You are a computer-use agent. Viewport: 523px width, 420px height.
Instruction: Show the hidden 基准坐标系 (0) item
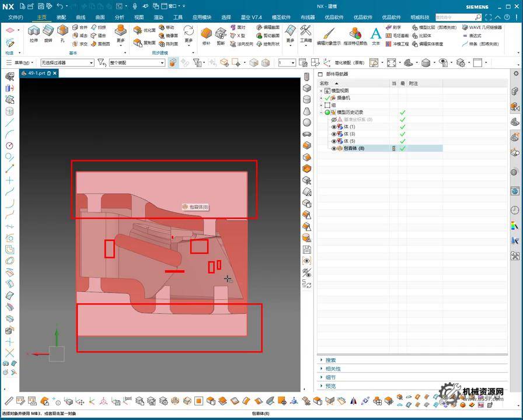(334, 120)
